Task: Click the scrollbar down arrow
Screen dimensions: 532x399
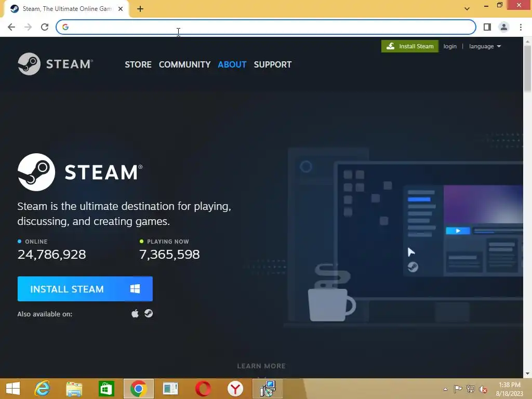Action: click(527, 374)
